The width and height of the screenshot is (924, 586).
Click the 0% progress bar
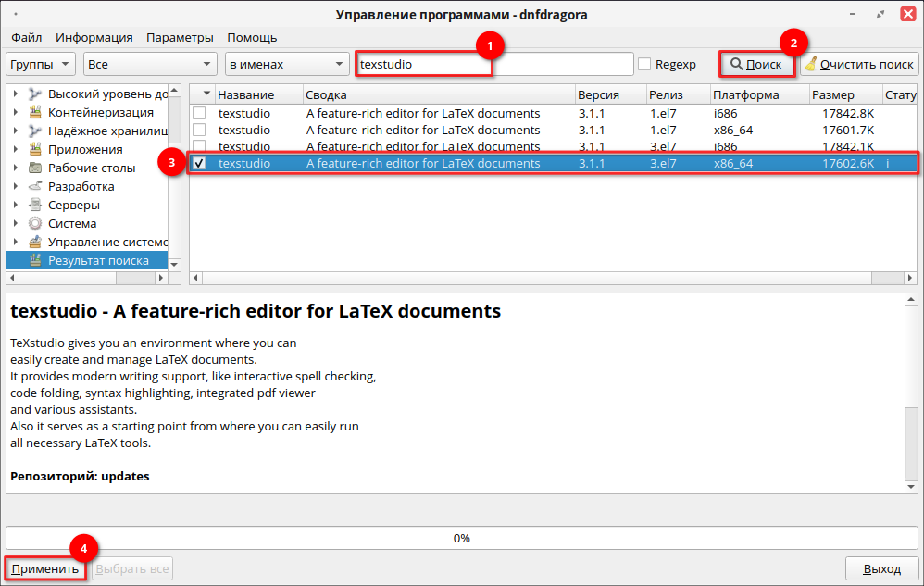(x=462, y=538)
